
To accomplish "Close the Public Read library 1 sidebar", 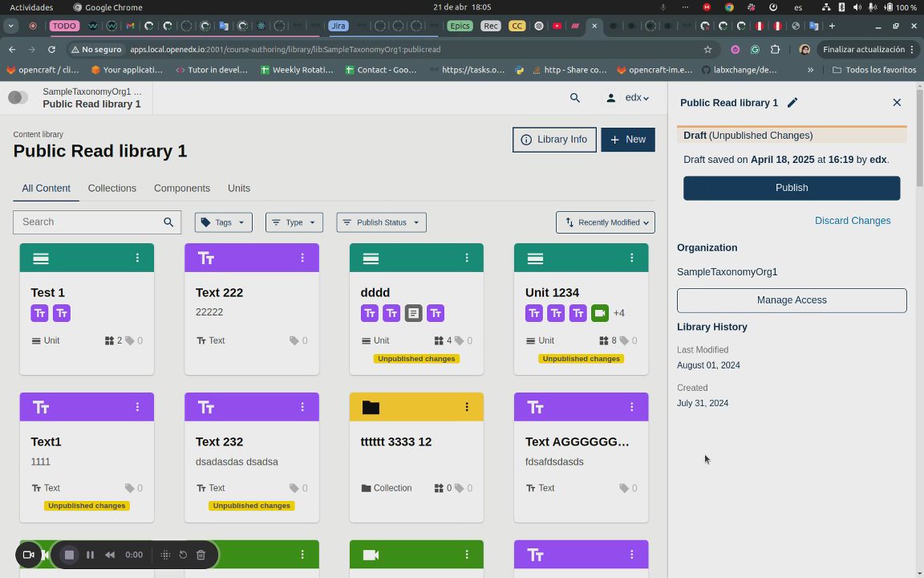I will click(897, 103).
